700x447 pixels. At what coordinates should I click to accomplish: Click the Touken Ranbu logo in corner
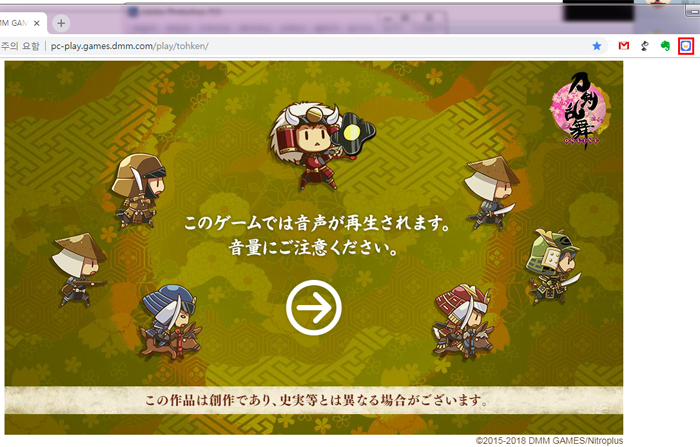(579, 111)
